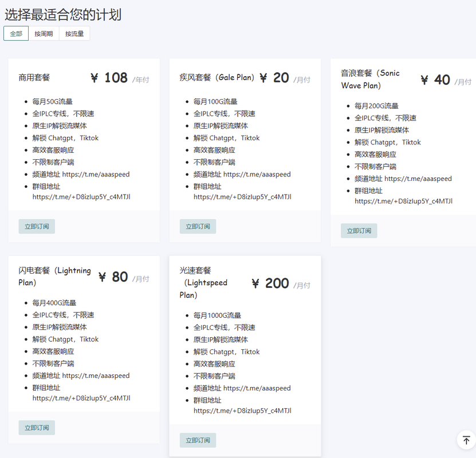Viewport: 476px width, 458px height.
Task: Click the ¥ 200 price
Action: (270, 283)
